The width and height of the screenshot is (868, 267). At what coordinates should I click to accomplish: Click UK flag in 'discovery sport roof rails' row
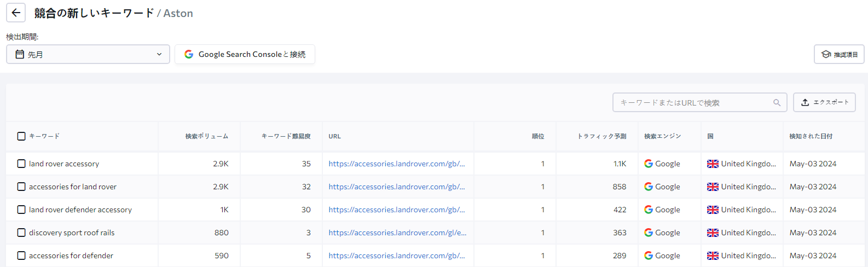coord(713,233)
